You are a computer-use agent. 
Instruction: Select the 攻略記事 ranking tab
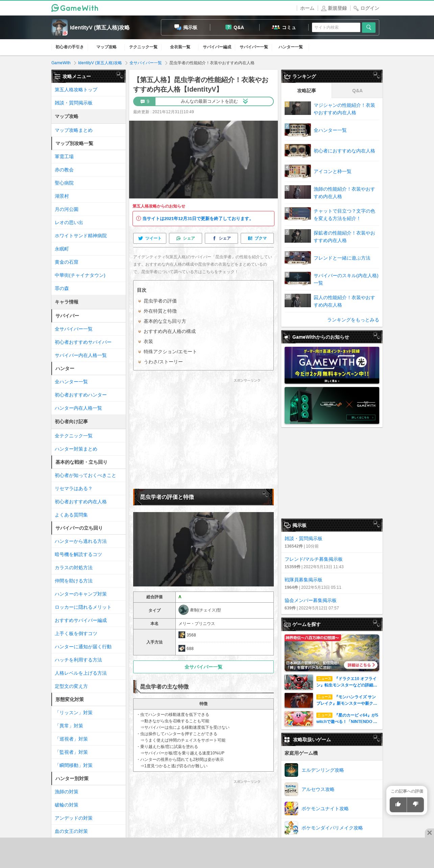[307, 91]
